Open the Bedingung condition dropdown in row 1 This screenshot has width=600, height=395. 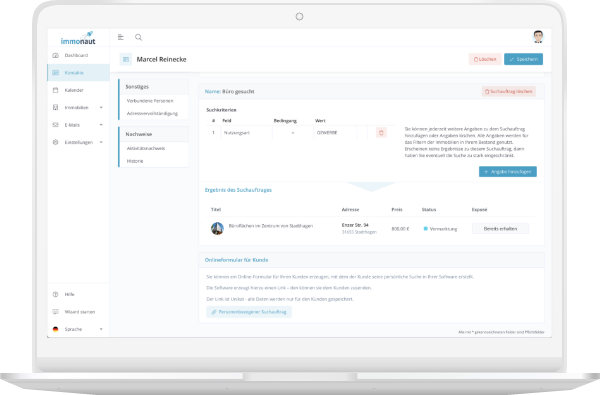[x=293, y=133]
